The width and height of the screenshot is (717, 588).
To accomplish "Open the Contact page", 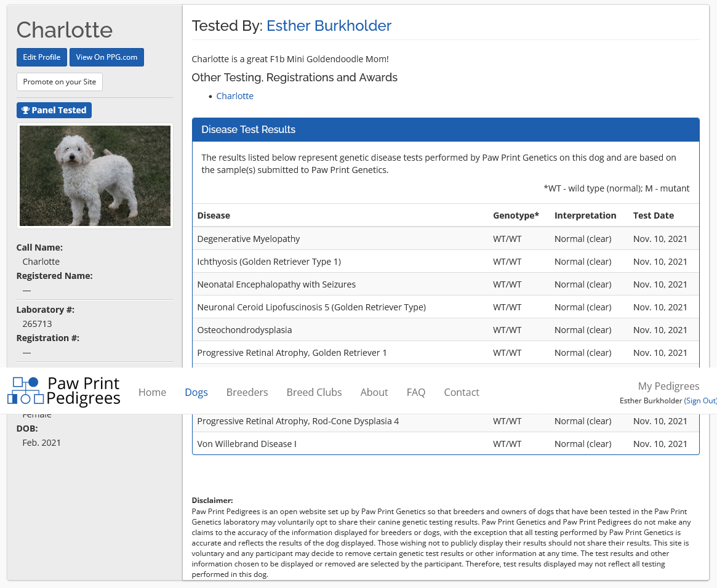I will 462,392.
